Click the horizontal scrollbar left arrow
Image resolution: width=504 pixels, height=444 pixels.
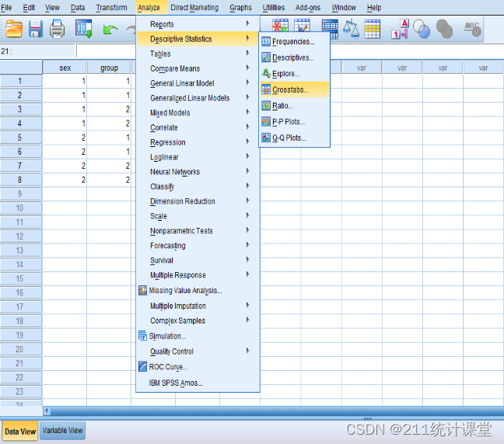pyautogui.click(x=47, y=411)
